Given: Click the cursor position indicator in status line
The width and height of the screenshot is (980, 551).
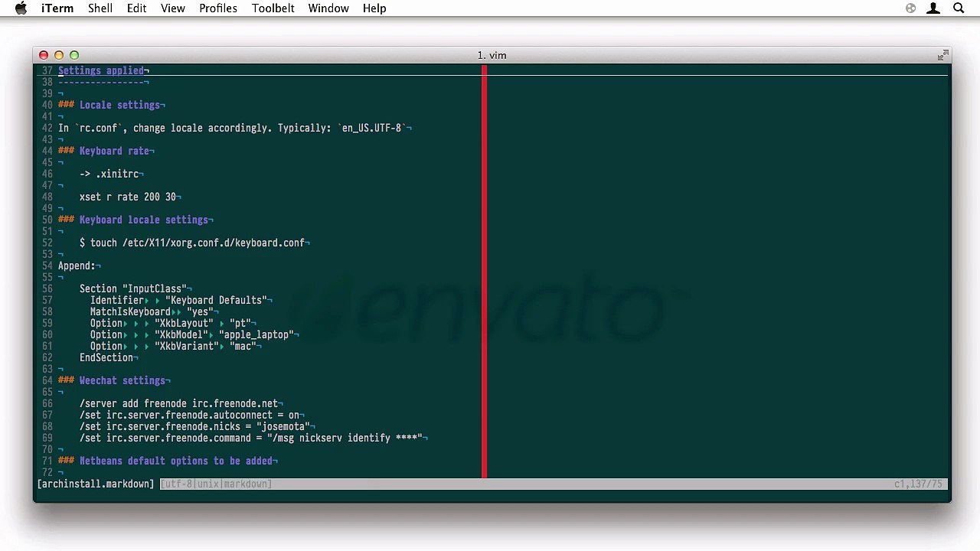Looking at the screenshot, I should (918, 484).
